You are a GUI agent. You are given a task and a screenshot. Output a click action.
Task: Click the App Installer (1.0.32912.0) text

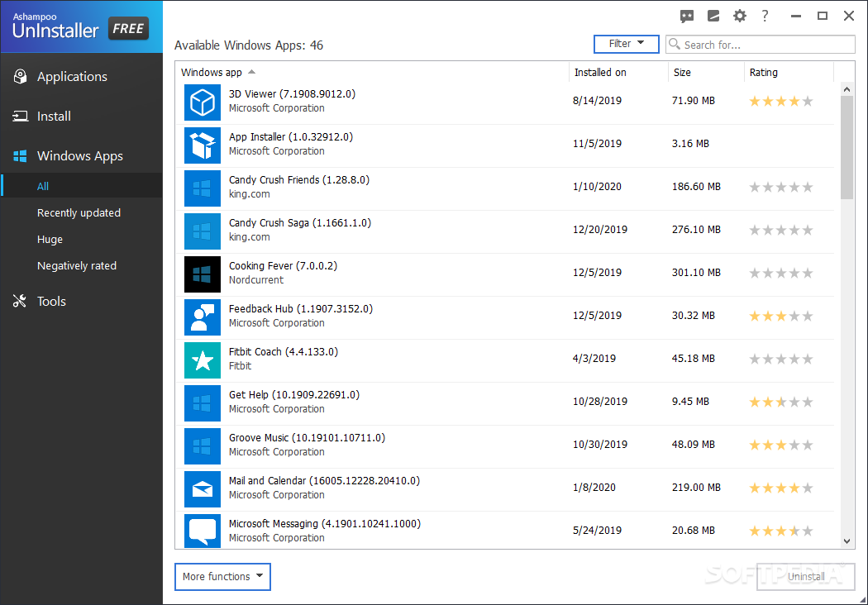[291, 137]
